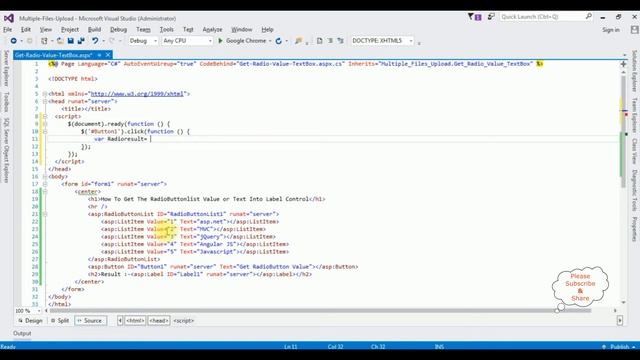
Task: Open the Project menu
Action: 70,30
